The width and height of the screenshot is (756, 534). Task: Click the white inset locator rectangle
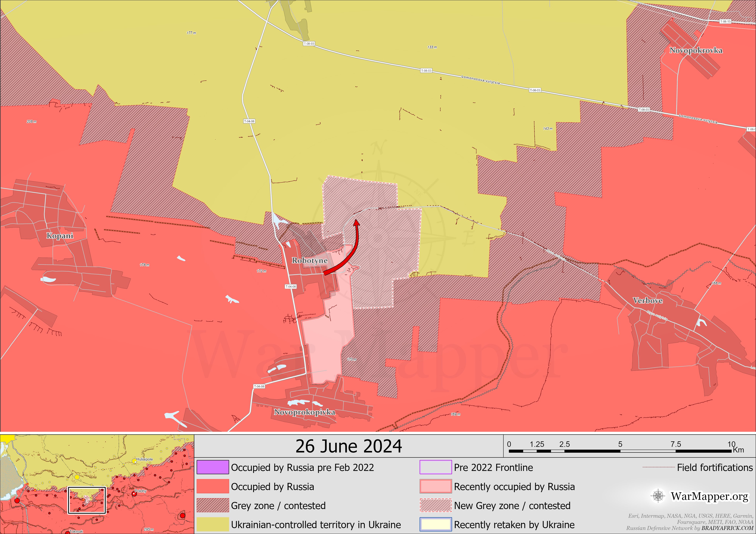pos(87,500)
